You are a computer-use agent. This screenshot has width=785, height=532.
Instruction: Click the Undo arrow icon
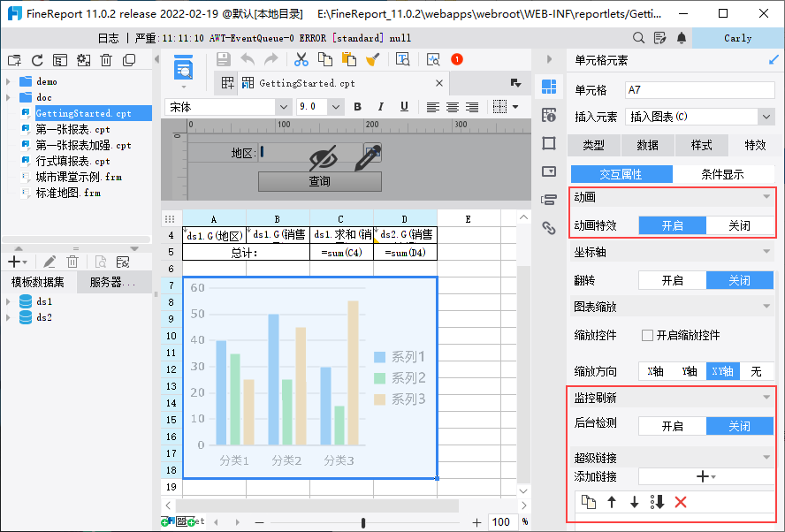248,59
